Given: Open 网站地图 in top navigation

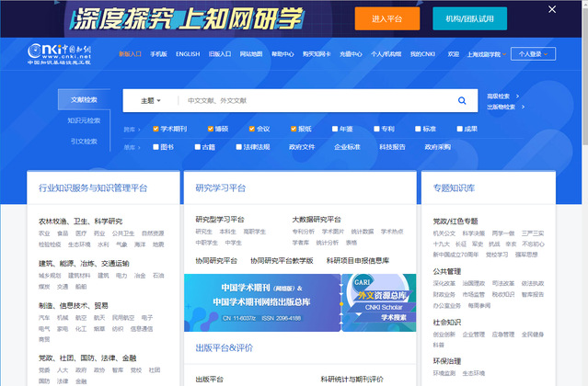Looking at the screenshot, I should point(251,54).
